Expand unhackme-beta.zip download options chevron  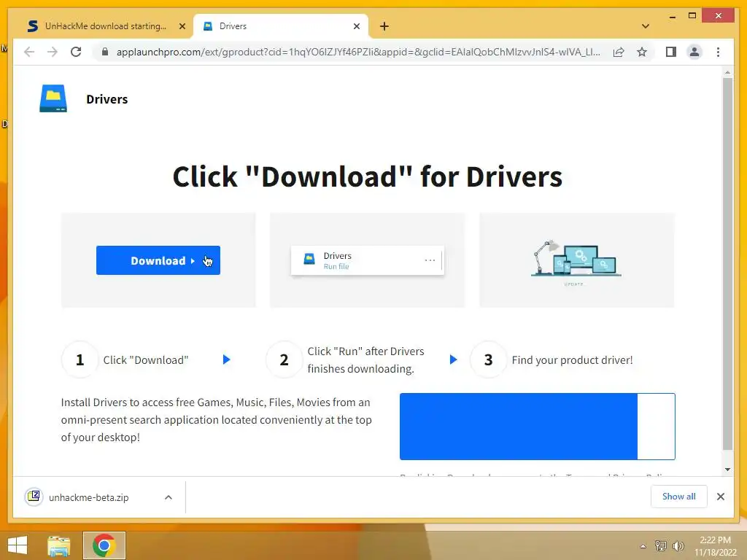click(x=169, y=497)
